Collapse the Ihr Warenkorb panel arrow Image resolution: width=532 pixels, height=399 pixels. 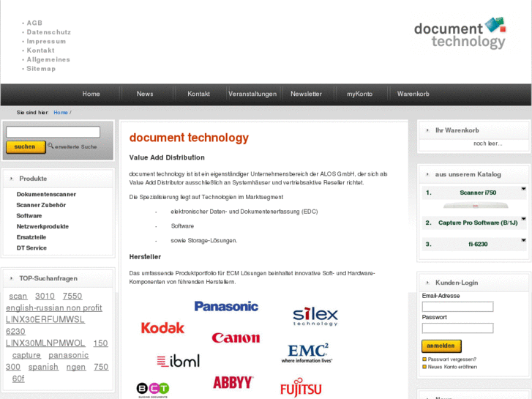[x=427, y=130]
